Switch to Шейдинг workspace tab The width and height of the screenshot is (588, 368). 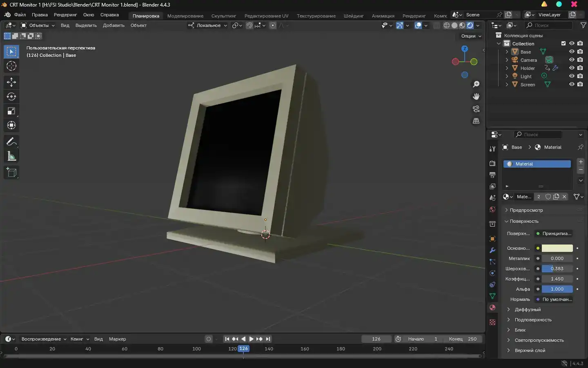pos(354,16)
